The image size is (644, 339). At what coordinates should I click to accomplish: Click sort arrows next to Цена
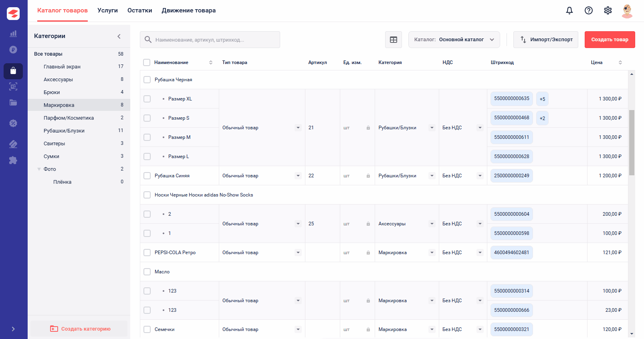click(620, 62)
